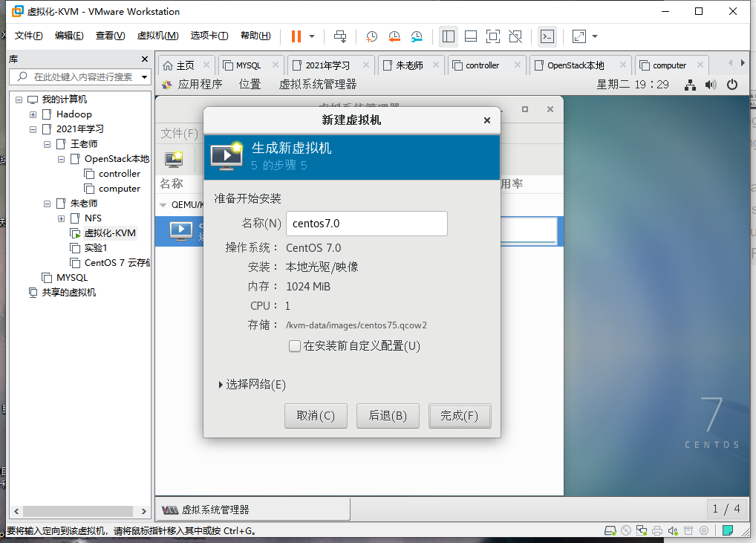Enable 在安装前自定义配置 checkbox

click(295, 346)
